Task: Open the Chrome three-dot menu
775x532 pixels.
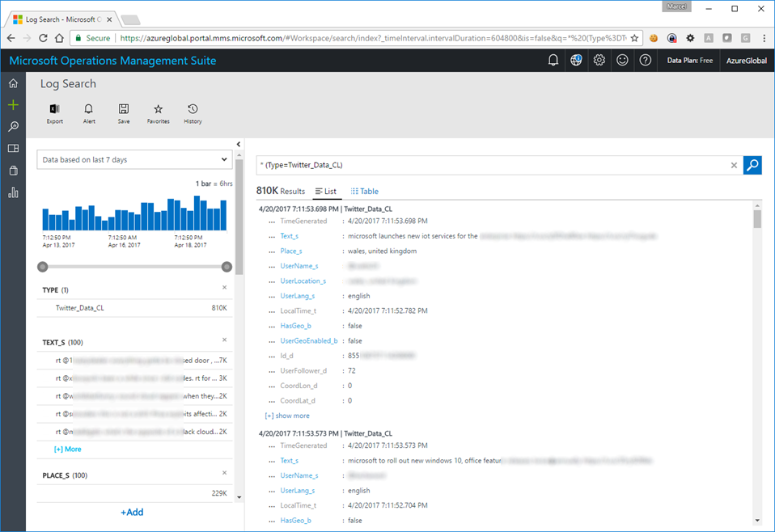Action: [764, 38]
